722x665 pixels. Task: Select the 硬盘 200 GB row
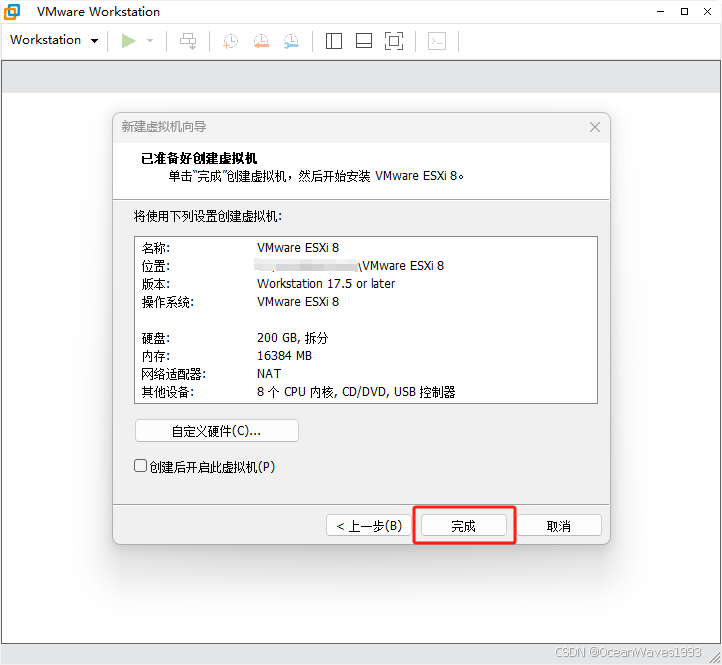pyautogui.click(x=366, y=338)
